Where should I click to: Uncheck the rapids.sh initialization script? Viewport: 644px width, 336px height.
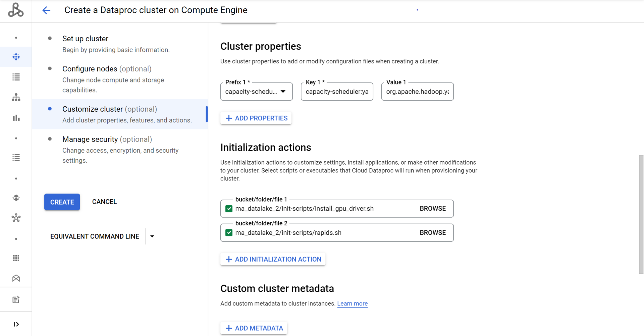click(229, 232)
